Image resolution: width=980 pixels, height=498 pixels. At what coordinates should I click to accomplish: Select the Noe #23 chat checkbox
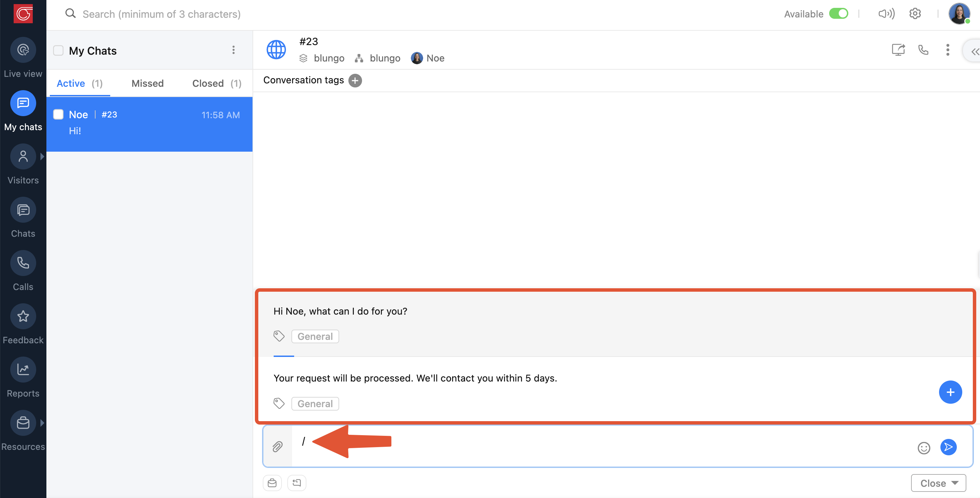(58, 114)
